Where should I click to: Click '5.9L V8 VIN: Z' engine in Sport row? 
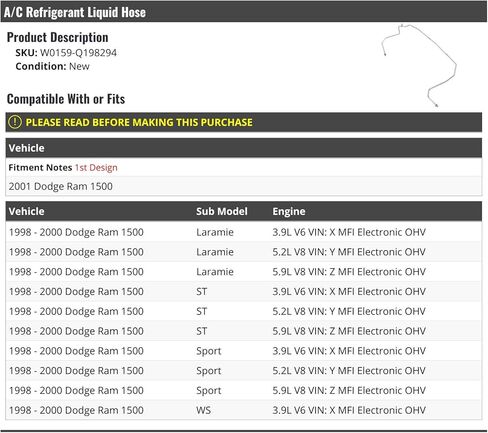pyautogui.click(x=349, y=390)
